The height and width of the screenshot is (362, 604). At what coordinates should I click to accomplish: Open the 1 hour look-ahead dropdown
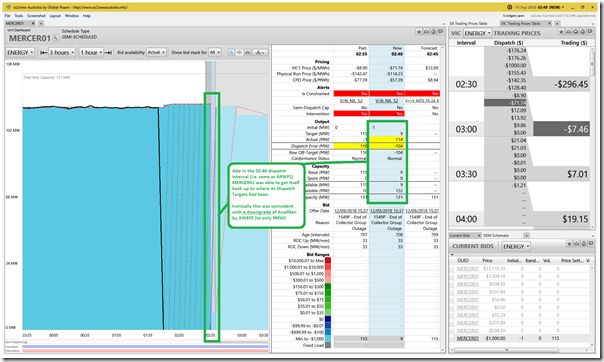pyautogui.click(x=91, y=52)
